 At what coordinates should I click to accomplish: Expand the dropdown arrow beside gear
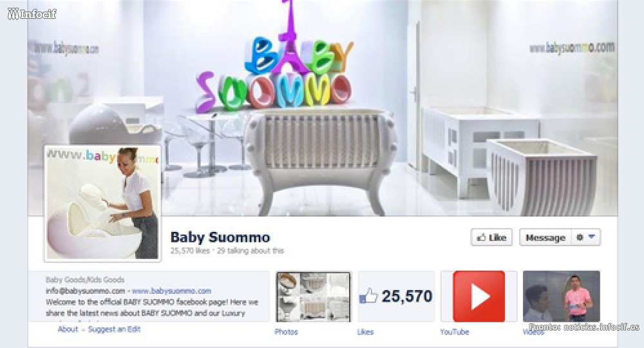pos(591,237)
